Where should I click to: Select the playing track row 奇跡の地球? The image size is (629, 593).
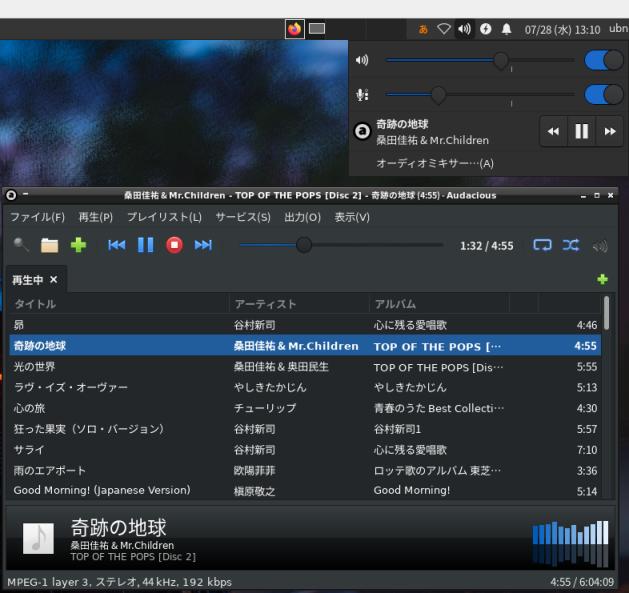click(305, 345)
